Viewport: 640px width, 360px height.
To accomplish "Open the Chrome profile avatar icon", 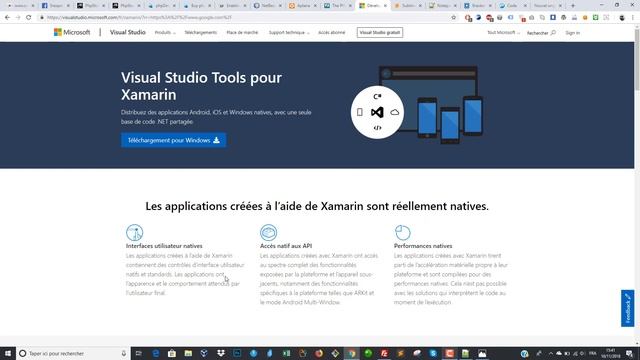I will click(x=622, y=18).
